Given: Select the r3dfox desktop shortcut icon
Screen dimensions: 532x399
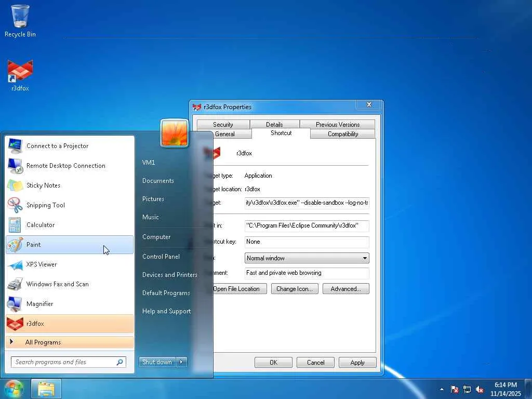Looking at the screenshot, I should coord(20,75).
